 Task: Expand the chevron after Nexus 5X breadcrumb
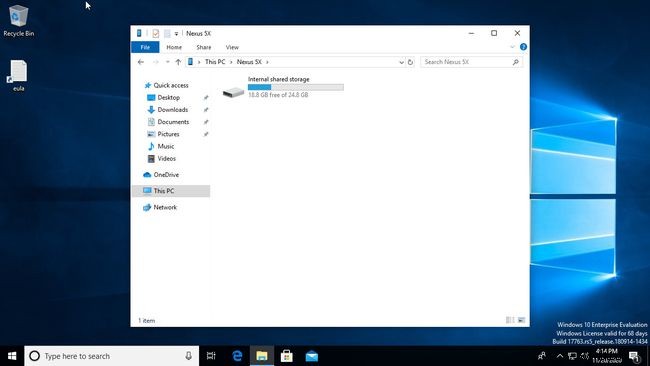tap(267, 62)
